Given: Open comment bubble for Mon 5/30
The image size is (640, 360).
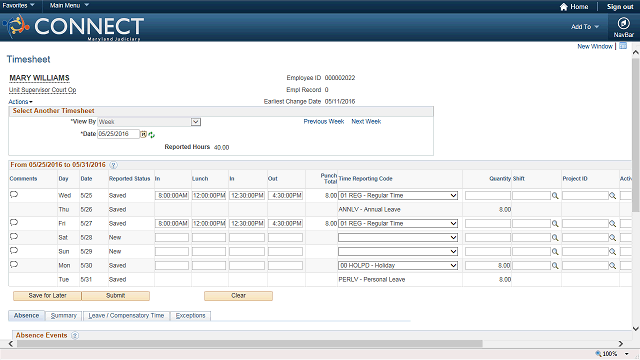Looking at the screenshot, I should (14, 264).
